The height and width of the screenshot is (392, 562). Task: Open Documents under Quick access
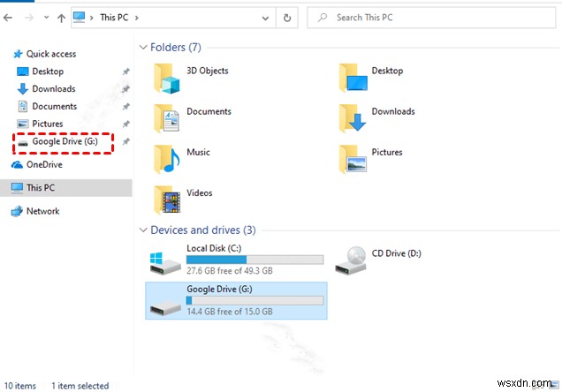(x=55, y=106)
